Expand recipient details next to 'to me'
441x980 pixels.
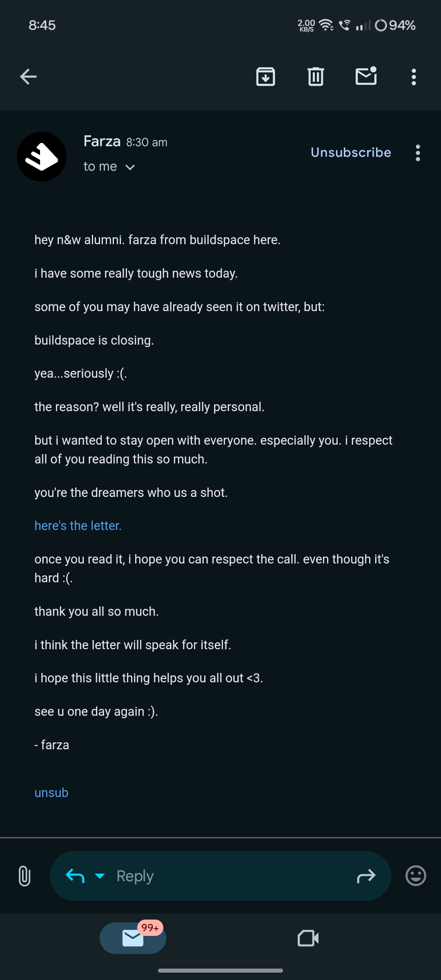click(x=130, y=167)
